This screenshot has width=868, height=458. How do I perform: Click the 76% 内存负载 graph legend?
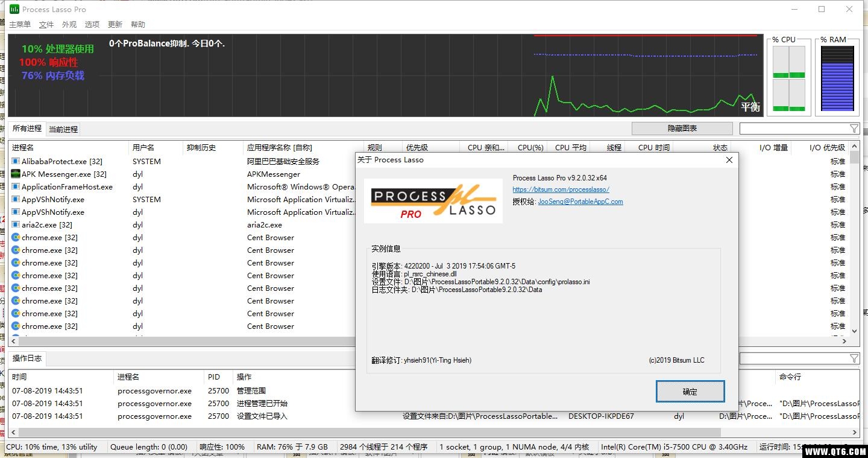coord(53,75)
